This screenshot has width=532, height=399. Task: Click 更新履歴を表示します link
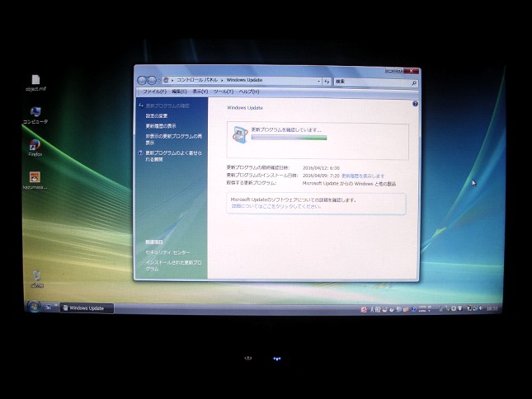pyautogui.click(x=363, y=176)
